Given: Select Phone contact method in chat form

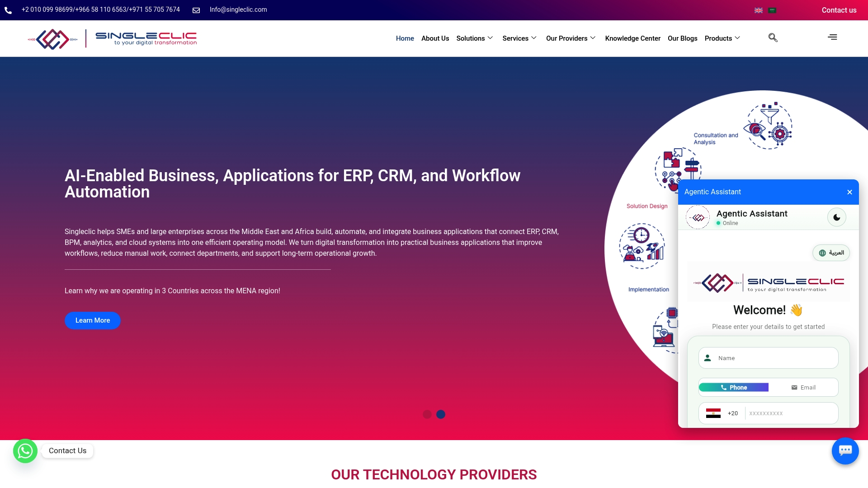Looking at the screenshot, I should click(734, 388).
